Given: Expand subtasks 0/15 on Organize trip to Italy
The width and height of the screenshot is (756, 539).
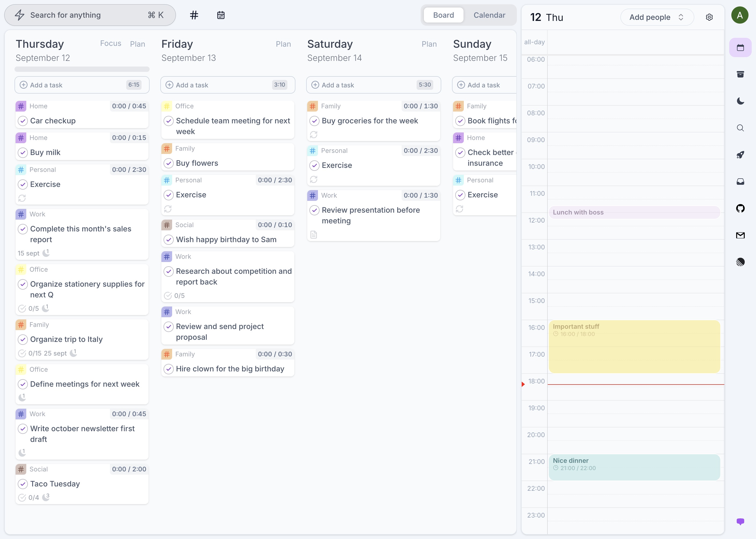Looking at the screenshot, I should [30, 353].
